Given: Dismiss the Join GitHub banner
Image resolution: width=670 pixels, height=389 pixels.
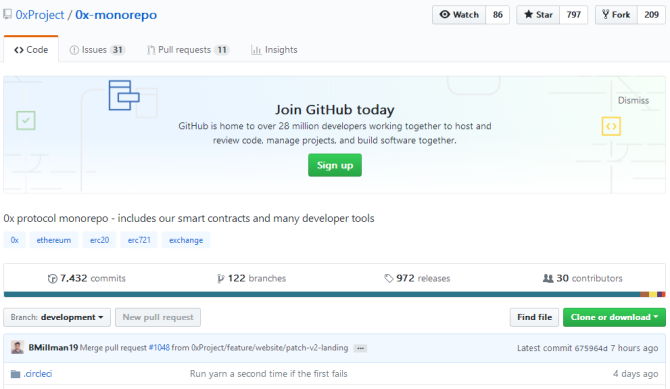Looking at the screenshot, I should coord(633,100).
